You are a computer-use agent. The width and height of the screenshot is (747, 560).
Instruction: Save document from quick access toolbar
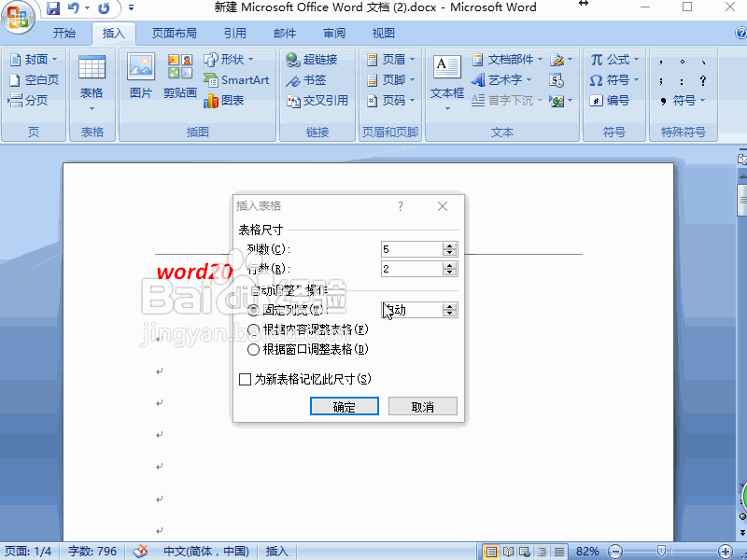pos(53,8)
